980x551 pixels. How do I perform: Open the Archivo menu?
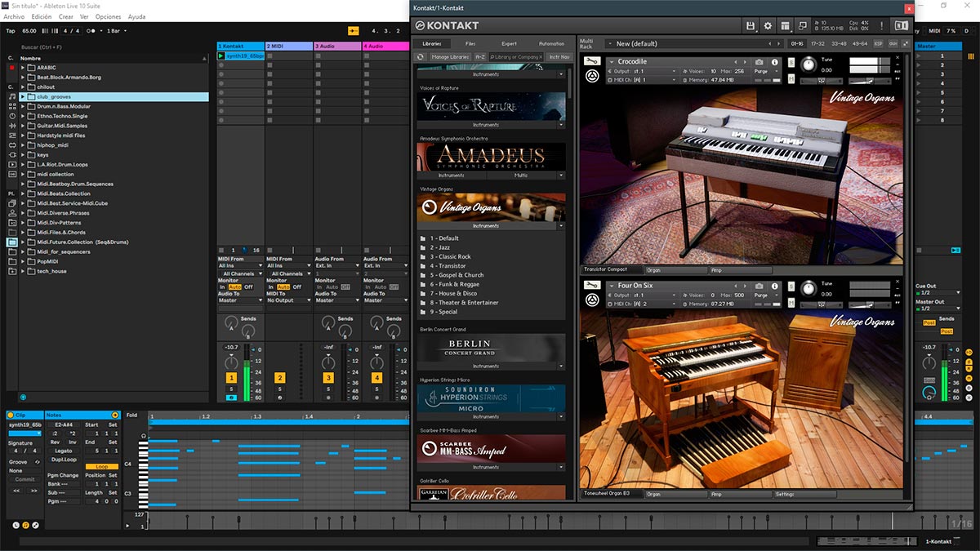[14, 16]
